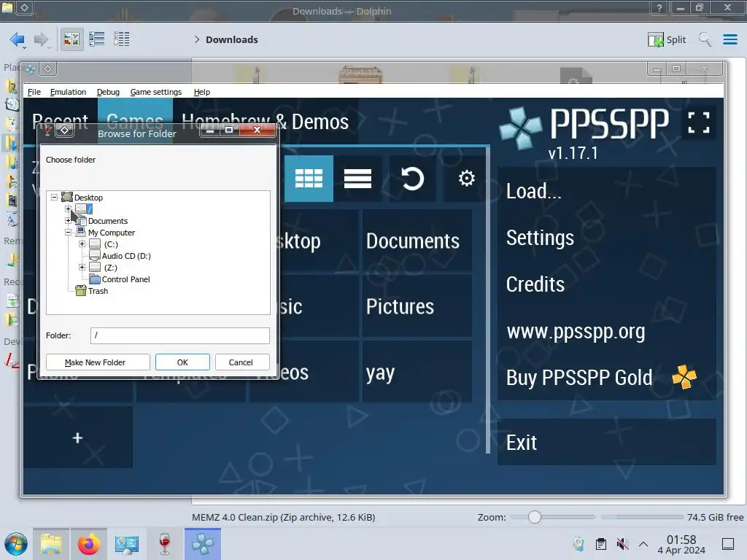
Task: Open the Debug menu
Action: tap(108, 92)
